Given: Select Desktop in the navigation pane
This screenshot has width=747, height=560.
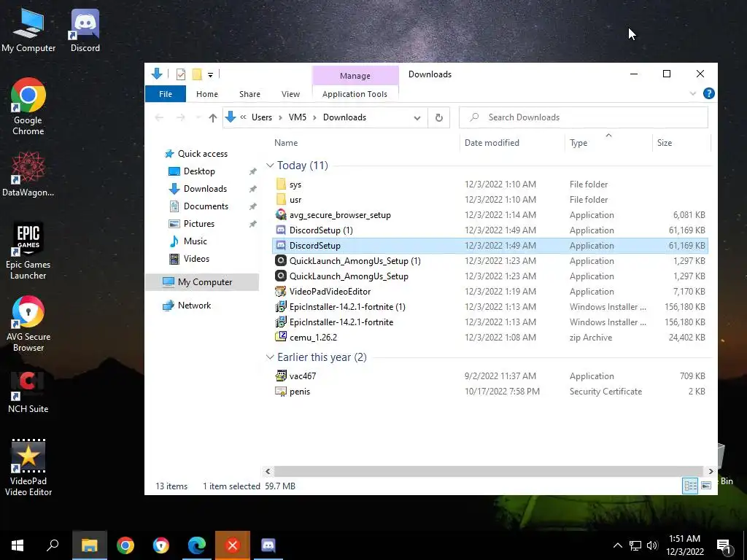Looking at the screenshot, I should pos(199,171).
